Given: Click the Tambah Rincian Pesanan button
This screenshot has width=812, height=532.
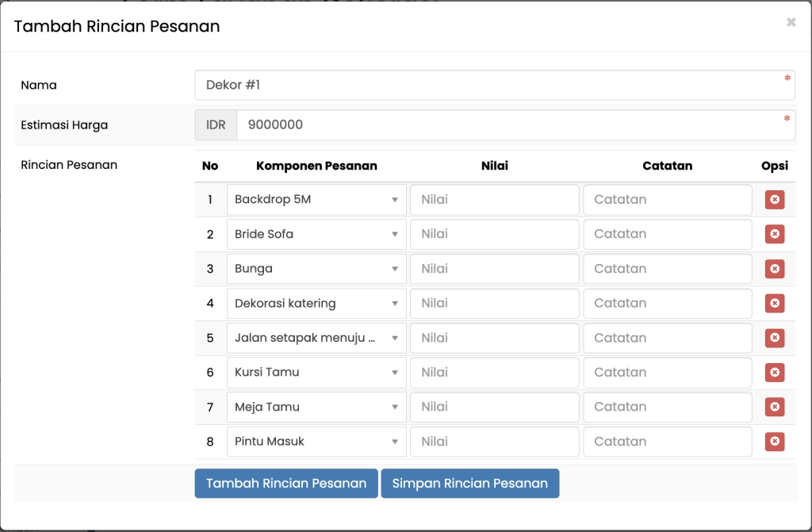Looking at the screenshot, I should [x=285, y=484].
